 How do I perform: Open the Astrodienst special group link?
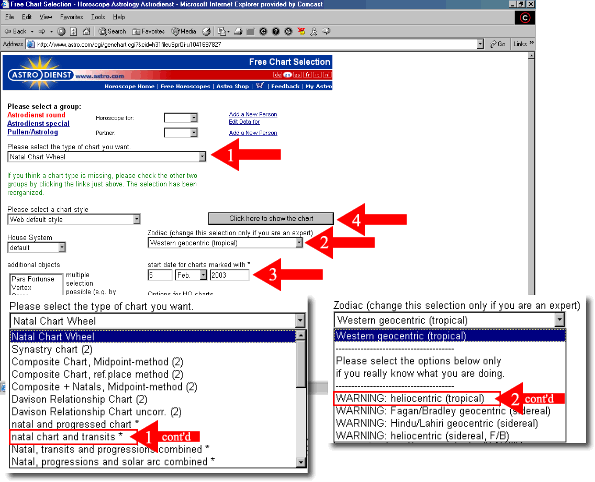38,123
